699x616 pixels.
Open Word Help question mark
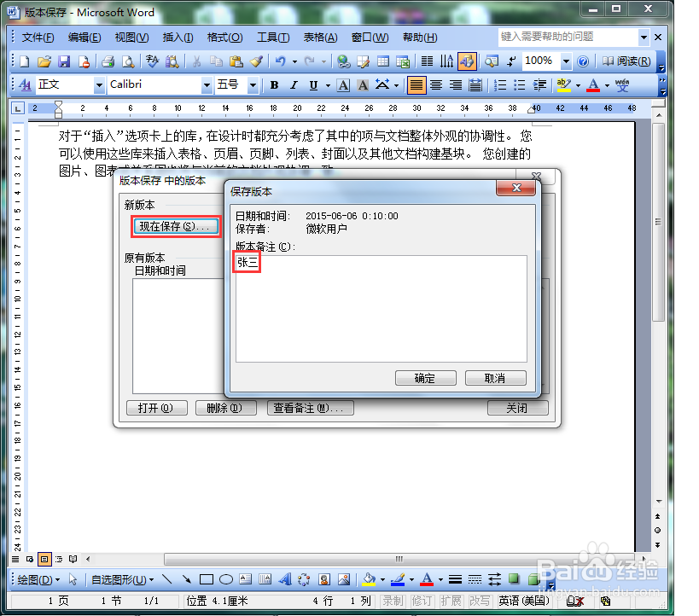click(583, 61)
